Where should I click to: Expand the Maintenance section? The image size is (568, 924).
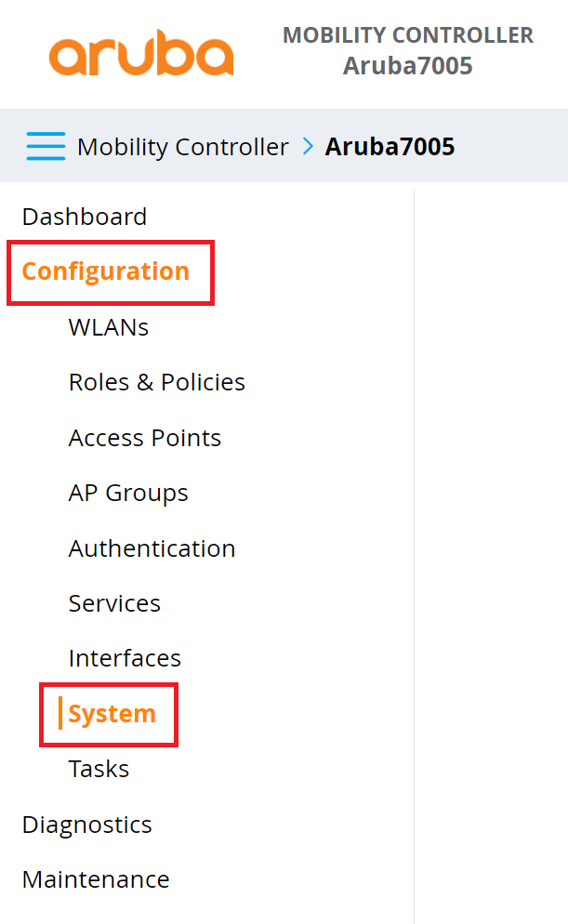pyautogui.click(x=96, y=879)
